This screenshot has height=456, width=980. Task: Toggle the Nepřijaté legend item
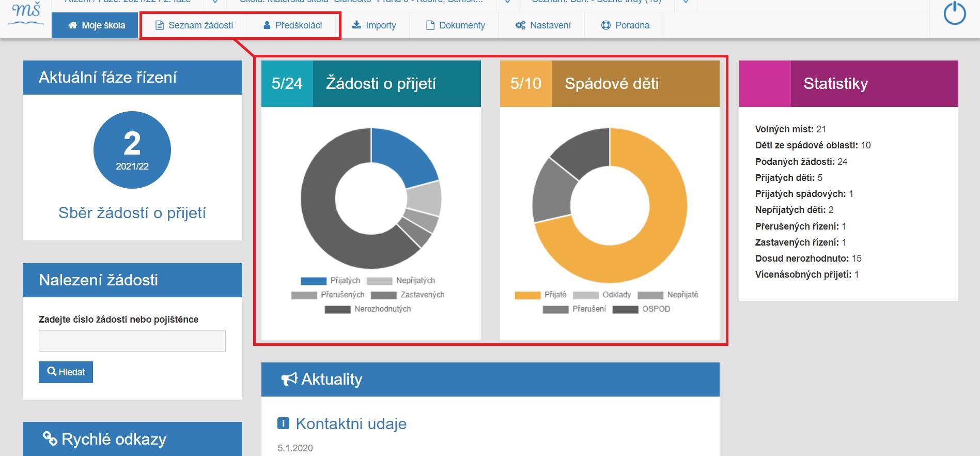pyautogui.click(x=668, y=295)
